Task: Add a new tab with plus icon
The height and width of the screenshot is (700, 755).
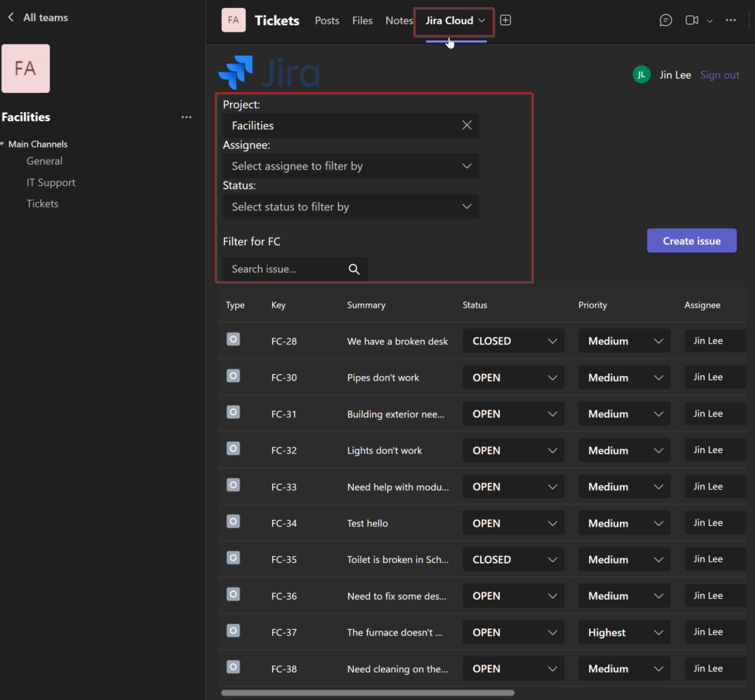Action: pos(505,20)
